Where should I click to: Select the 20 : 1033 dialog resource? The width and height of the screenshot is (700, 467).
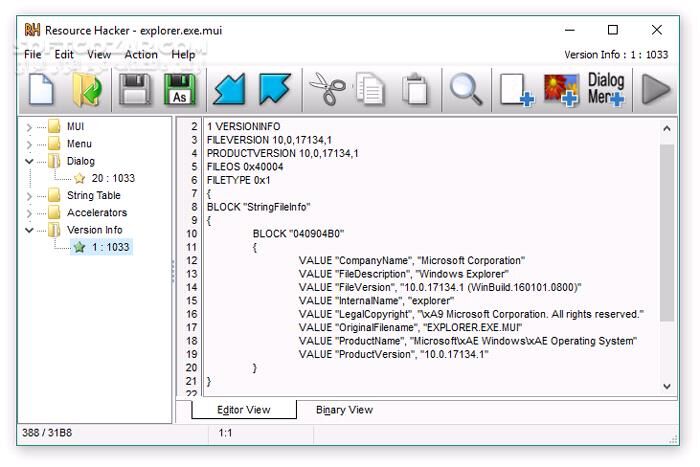pyautogui.click(x=112, y=178)
